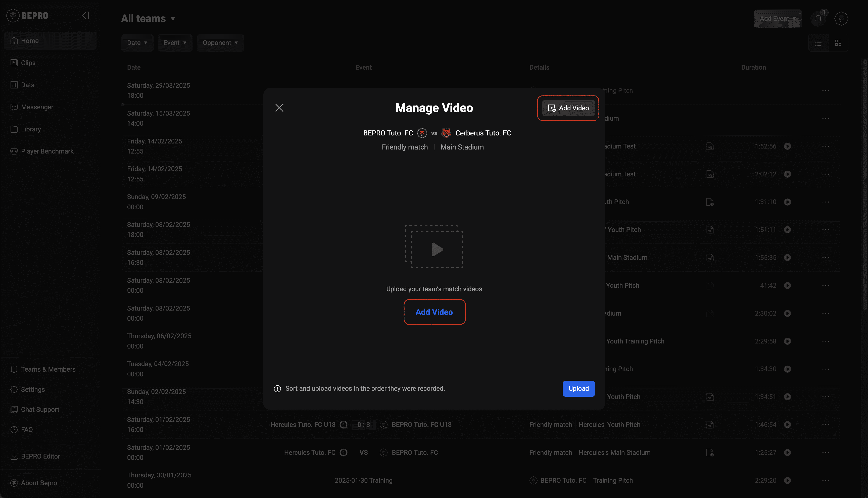Switch to grid view layout
Image resolution: width=868 pixels, height=498 pixels.
(x=838, y=43)
